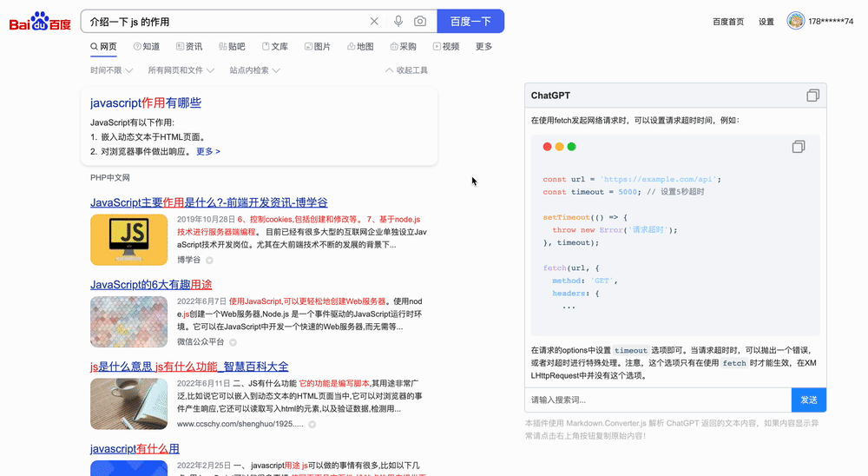Viewport: 868px width, 476px height.
Task: Switch to the 采购 tab
Action: [x=403, y=47]
